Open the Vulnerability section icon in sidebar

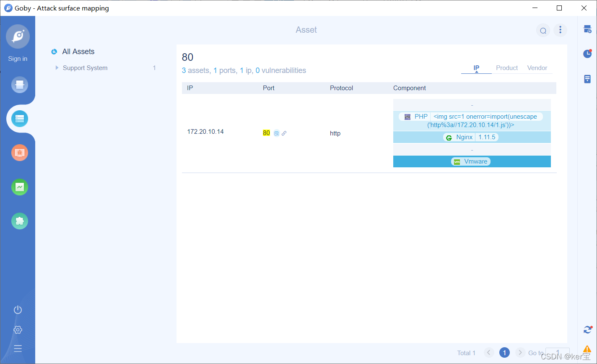tap(20, 153)
